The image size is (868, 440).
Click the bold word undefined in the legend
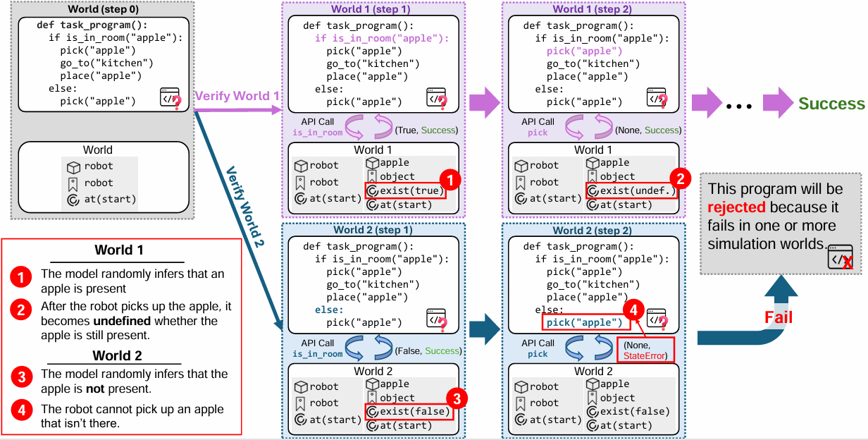(123, 321)
